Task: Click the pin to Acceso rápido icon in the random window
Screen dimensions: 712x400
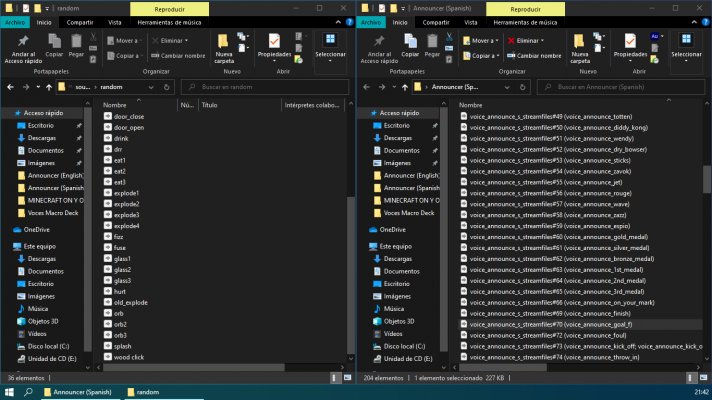Action: [22, 44]
